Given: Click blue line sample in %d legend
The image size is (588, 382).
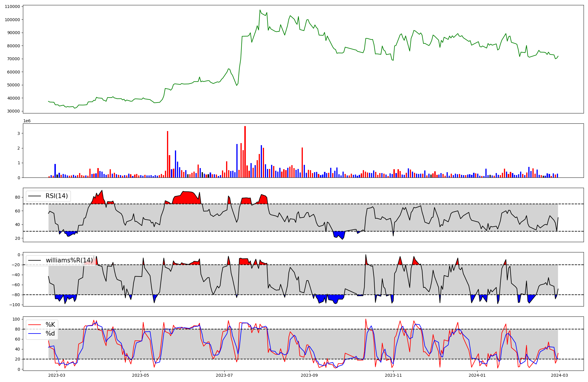Looking at the screenshot, I should point(34,334).
